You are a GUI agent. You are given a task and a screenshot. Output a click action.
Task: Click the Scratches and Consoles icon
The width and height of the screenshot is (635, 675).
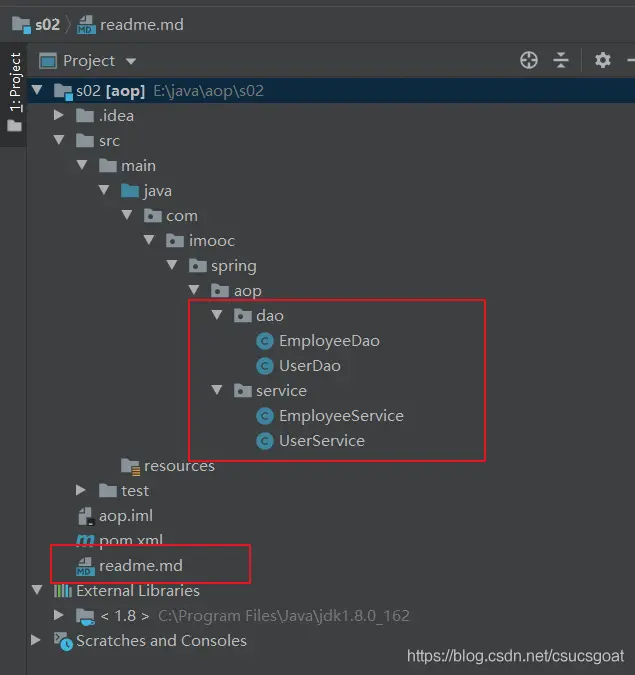click(63, 641)
